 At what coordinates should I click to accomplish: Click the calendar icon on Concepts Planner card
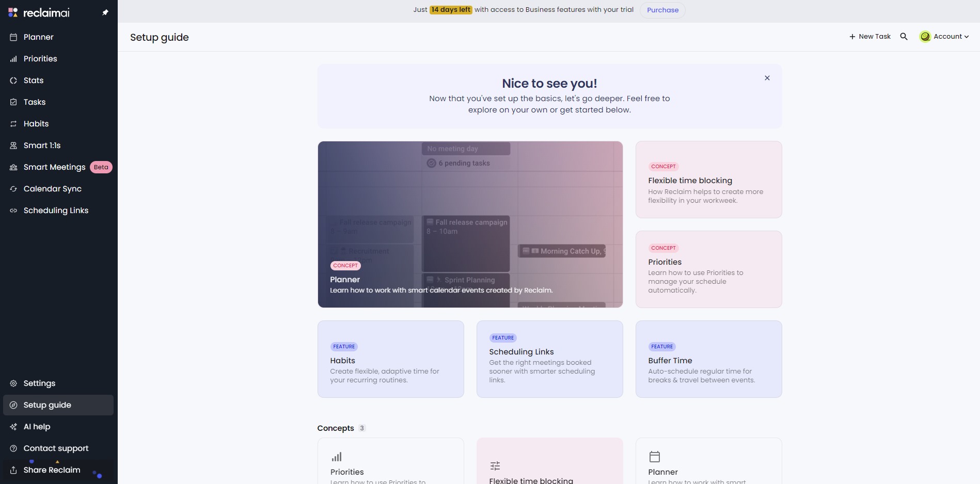(x=655, y=457)
